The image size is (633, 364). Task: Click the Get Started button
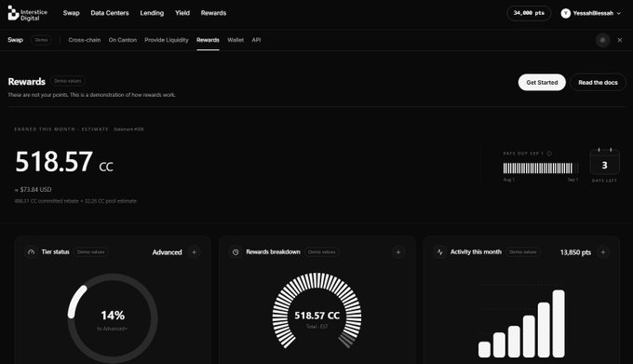coord(542,82)
